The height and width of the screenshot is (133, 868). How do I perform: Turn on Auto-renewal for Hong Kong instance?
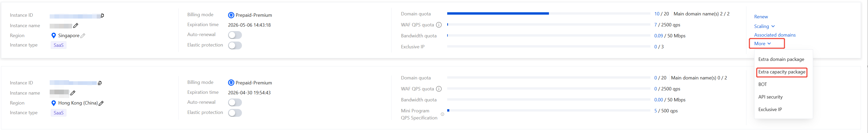tap(235, 102)
